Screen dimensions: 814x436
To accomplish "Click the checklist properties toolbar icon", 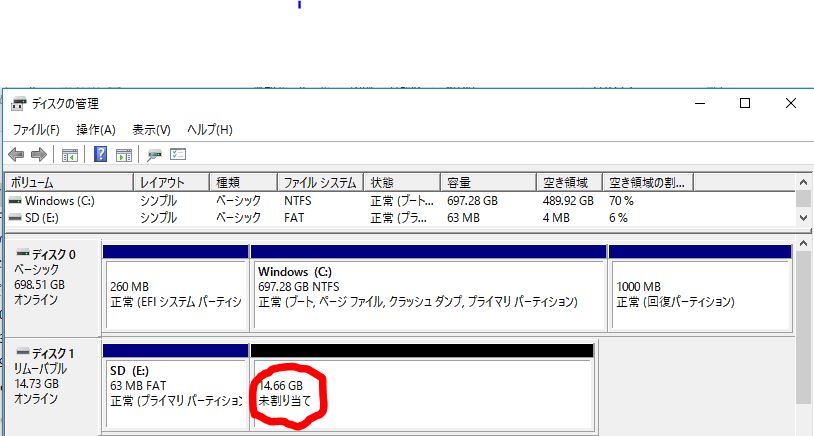I will point(178,154).
